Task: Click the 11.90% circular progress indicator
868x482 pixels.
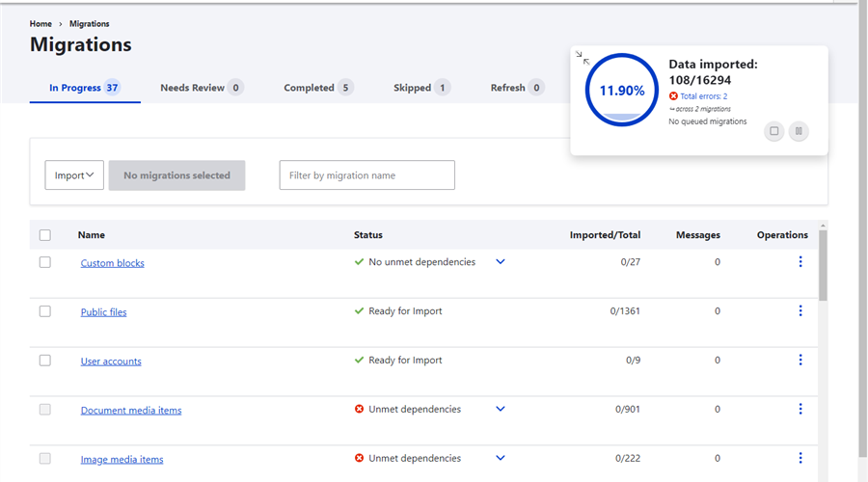Action: tap(622, 90)
